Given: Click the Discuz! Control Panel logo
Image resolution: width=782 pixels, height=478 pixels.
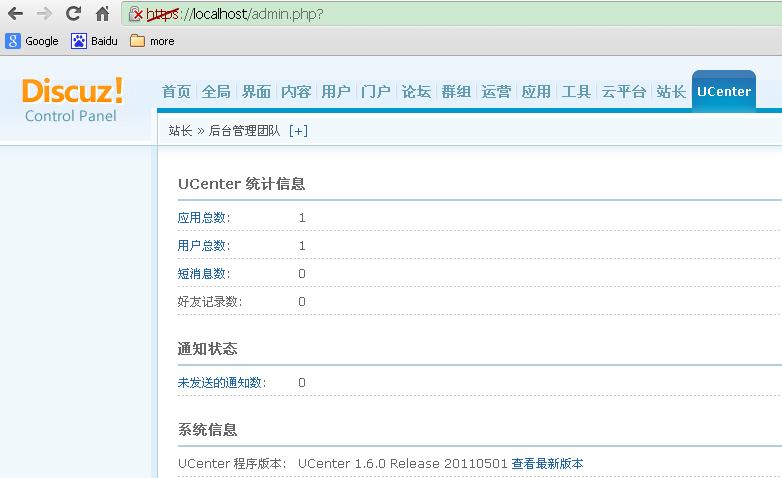Looking at the screenshot, I should 72,100.
